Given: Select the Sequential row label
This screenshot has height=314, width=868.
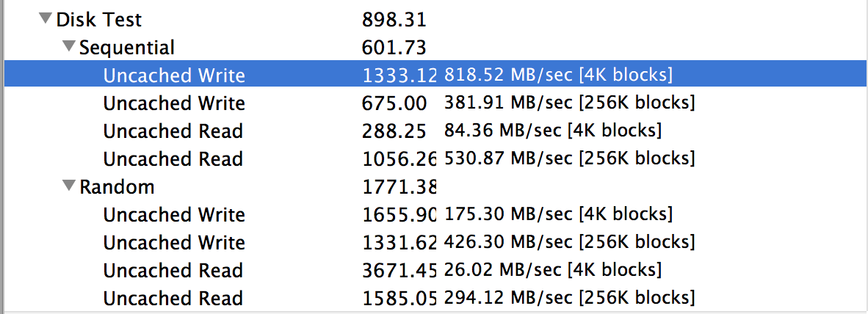Looking at the screenshot, I should (x=127, y=48).
